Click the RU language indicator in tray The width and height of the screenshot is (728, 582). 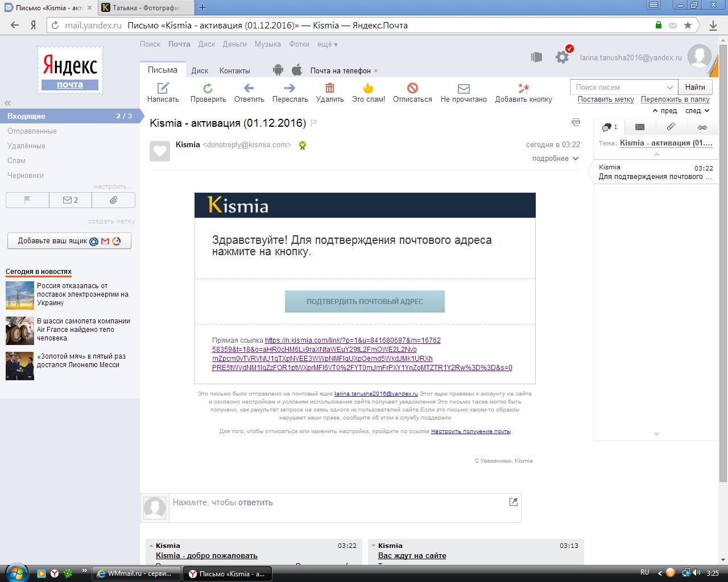pyautogui.click(x=644, y=572)
